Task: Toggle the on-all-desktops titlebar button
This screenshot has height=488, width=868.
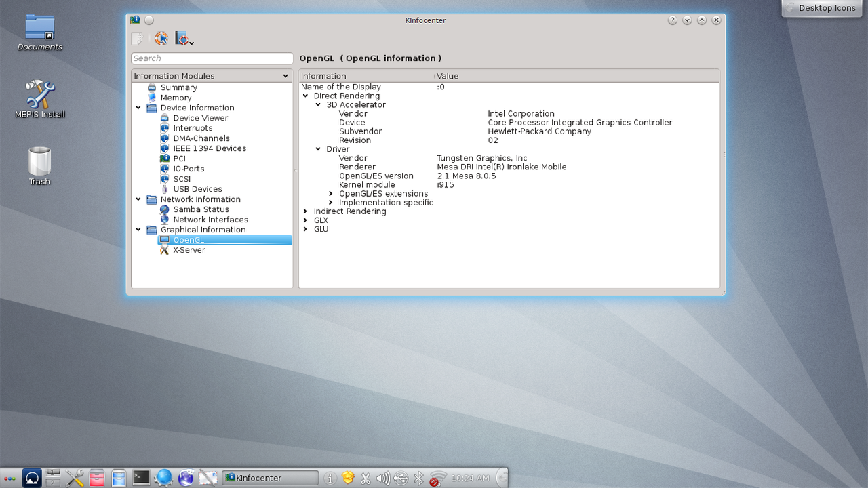Action: [149, 20]
